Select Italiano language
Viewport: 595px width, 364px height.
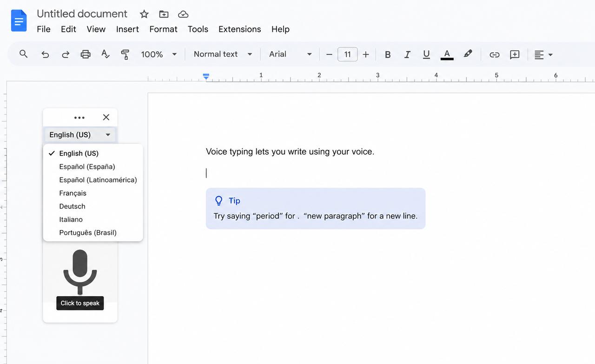93,219
